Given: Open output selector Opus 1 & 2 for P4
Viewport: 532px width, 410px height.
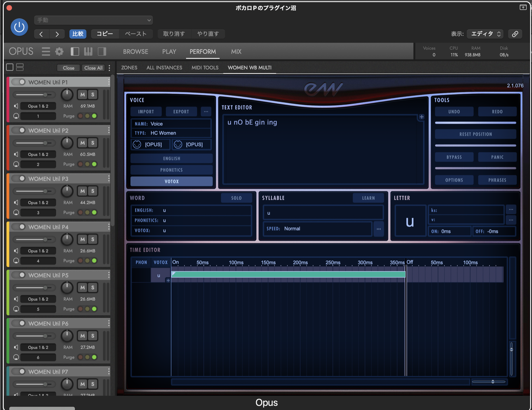Looking at the screenshot, I should click(x=38, y=251).
